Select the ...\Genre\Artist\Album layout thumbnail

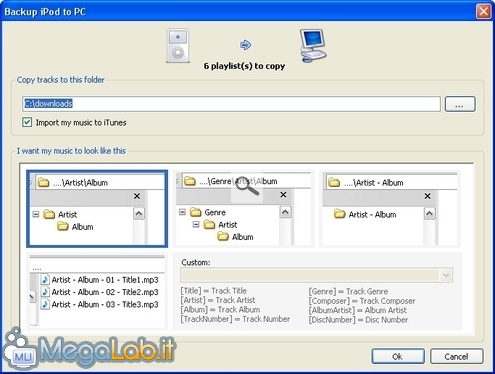click(244, 209)
